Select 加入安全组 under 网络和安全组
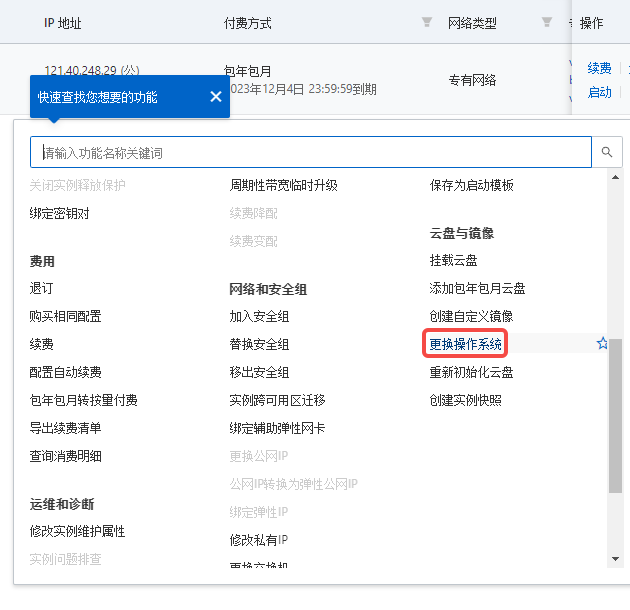This screenshot has height=610, width=630. [259, 316]
